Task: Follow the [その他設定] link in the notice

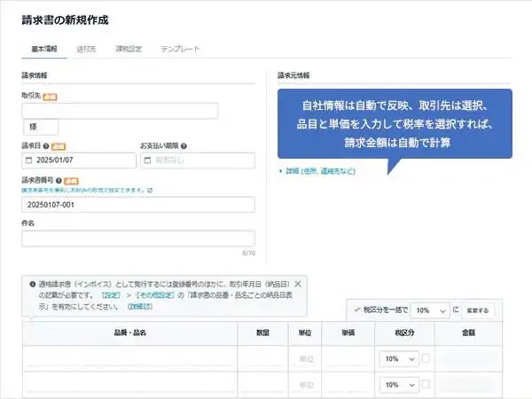Action: pos(154,295)
